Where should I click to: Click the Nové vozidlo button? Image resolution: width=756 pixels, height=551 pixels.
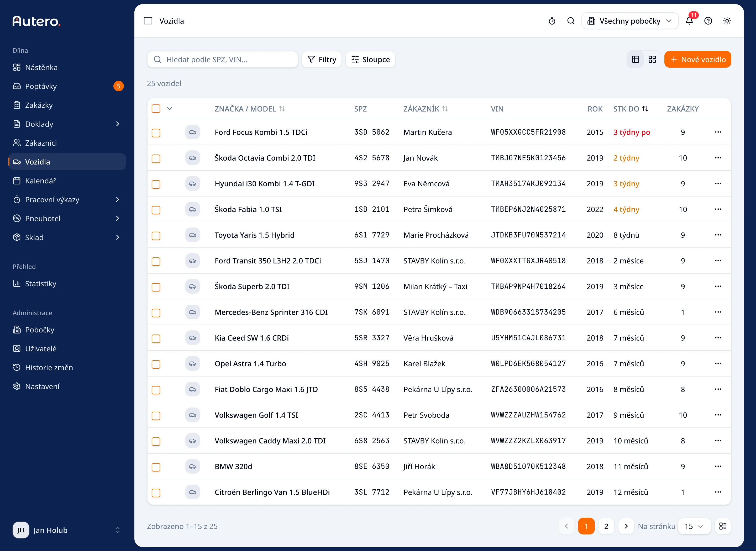(x=697, y=59)
